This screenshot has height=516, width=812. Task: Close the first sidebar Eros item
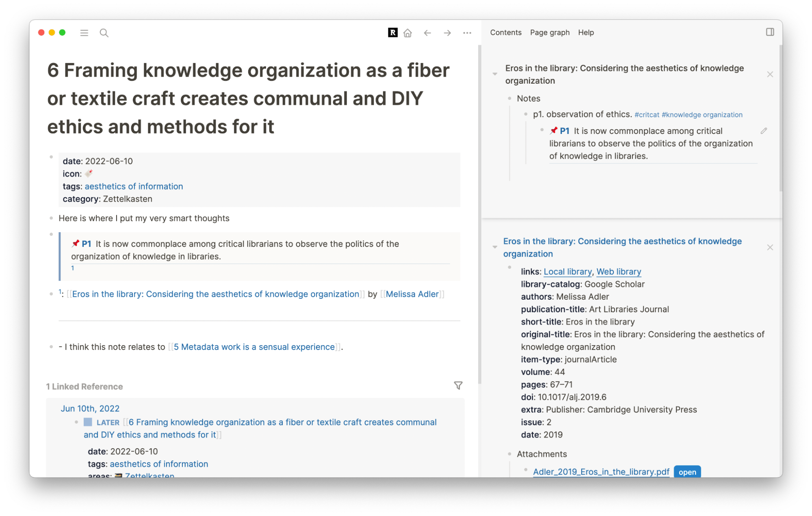pos(770,74)
